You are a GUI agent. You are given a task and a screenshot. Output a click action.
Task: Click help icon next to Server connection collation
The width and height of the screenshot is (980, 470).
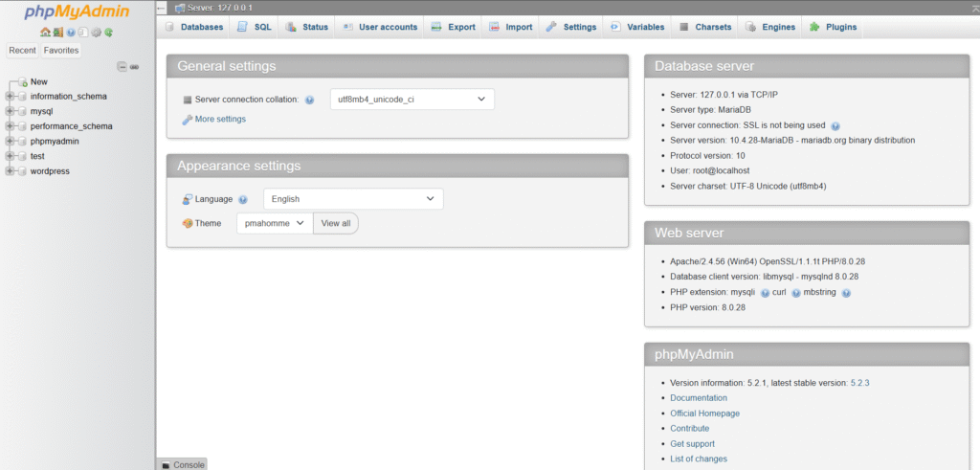pos(309,100)
